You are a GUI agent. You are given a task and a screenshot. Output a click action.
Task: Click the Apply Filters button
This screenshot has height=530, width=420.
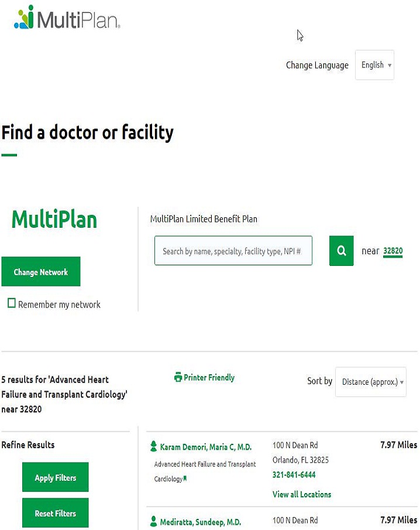point(55,477)
